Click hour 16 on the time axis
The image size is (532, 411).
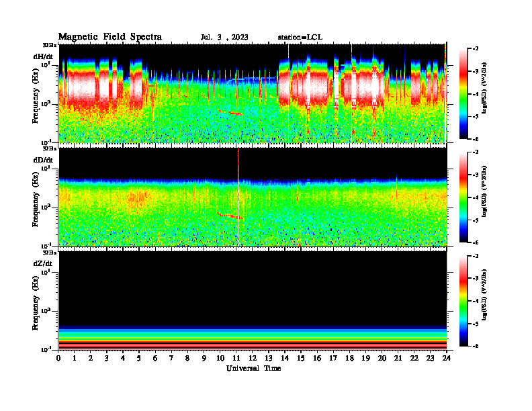(x=317, y=359)
